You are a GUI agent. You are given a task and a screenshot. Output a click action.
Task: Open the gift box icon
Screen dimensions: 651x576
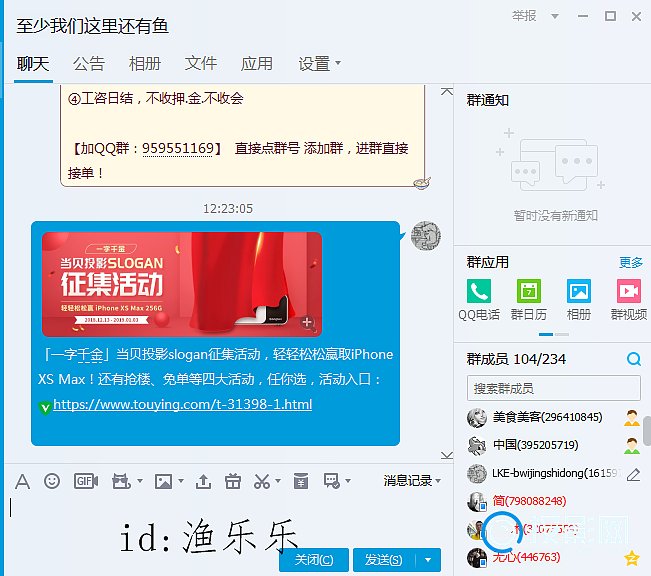232,481
